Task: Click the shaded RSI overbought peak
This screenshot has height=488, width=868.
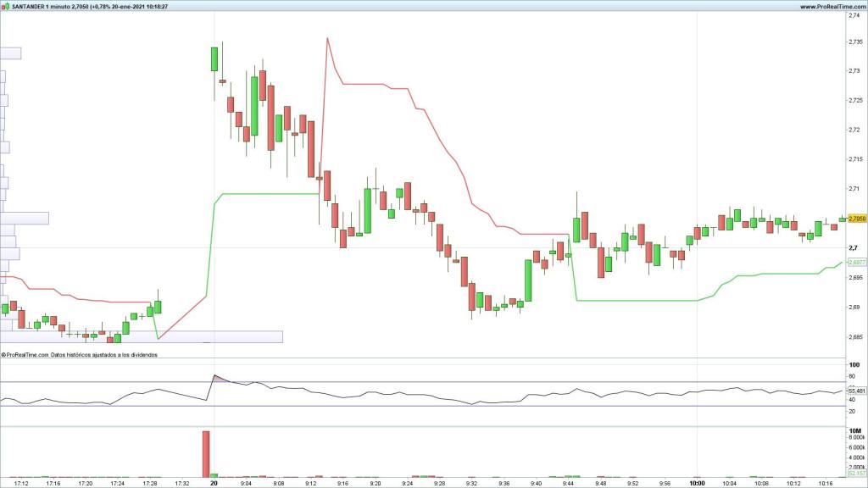Action: 217,378
